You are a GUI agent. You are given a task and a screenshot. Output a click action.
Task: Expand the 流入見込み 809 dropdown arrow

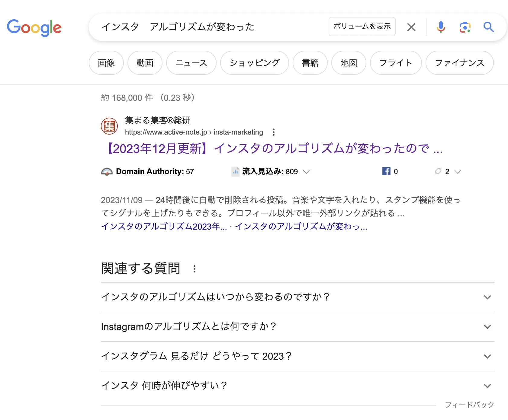306,172
